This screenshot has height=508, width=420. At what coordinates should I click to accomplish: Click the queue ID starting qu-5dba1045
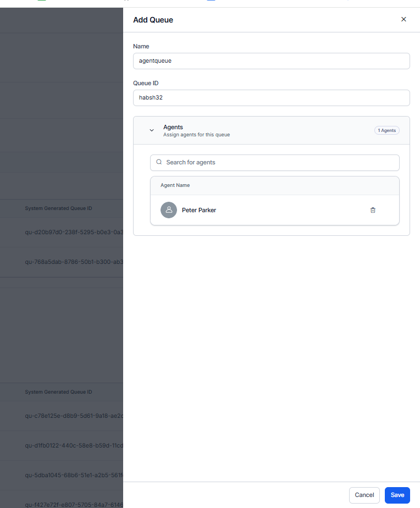tap(74, 475)
